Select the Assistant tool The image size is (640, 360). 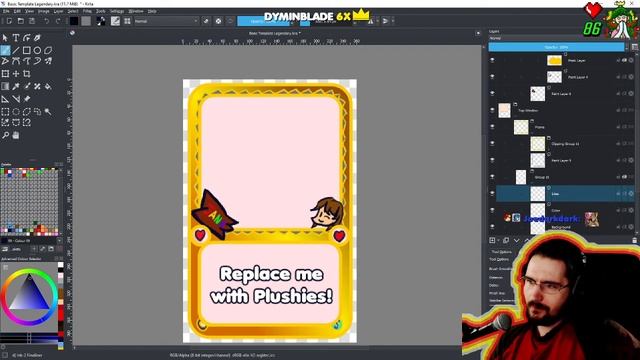pos(5,99)
